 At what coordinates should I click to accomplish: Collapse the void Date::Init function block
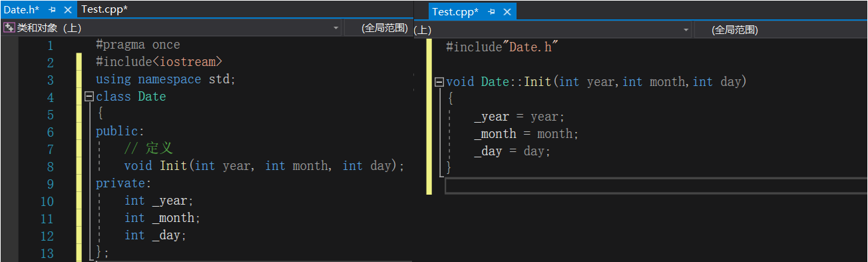[439, 82]
